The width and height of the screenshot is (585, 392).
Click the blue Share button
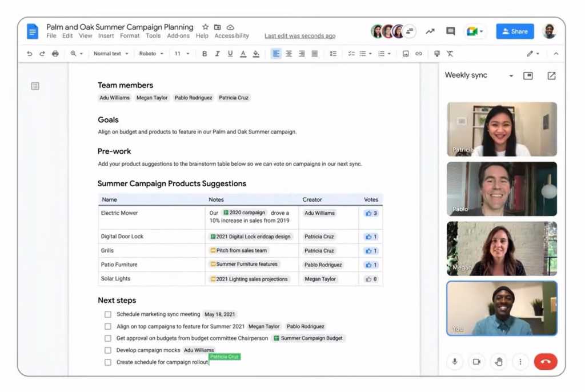[515, 31]
